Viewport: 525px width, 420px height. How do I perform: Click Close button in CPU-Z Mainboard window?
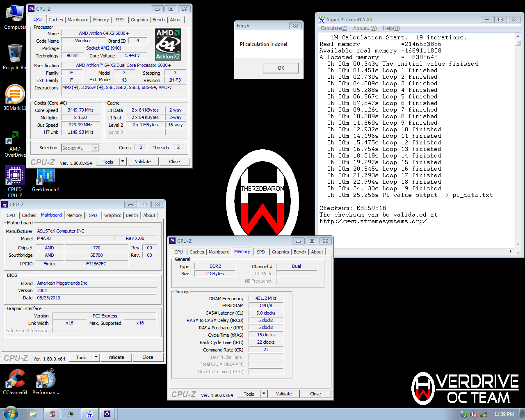pos(148,357)
